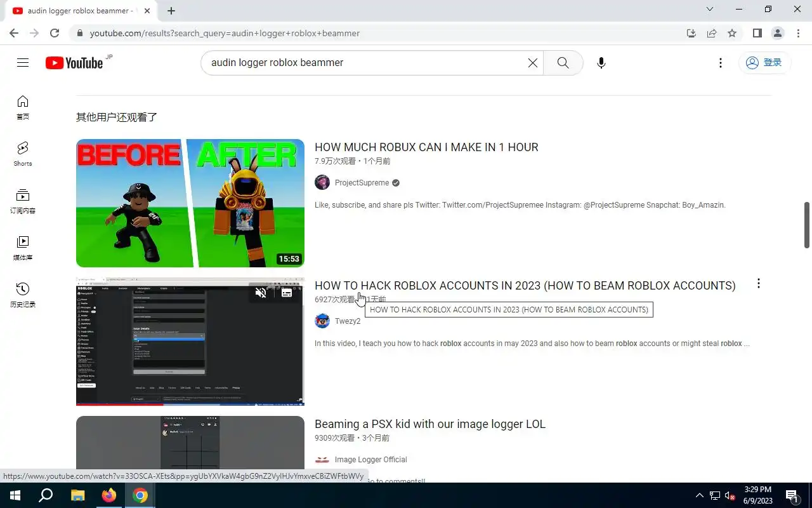This screenshot has height=508, width=812.
Task: Bookmark this page with the star icon
Action: [732, 33]
